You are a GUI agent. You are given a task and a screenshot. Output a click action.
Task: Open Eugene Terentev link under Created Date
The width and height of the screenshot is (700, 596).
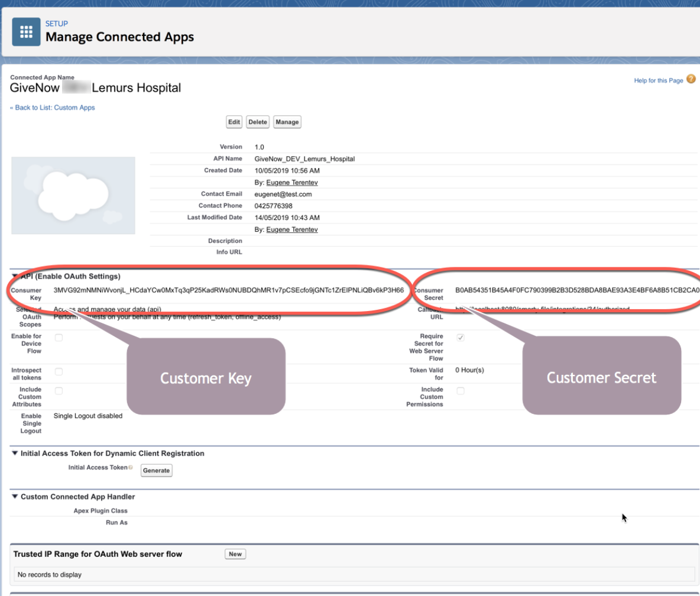pyautogui.click(x=292, y=182)
